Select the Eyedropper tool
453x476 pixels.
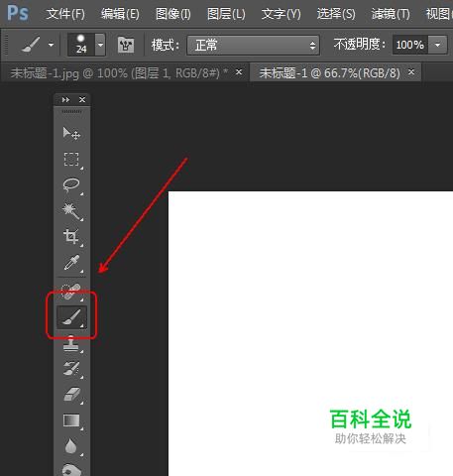(x=71, y=263)
